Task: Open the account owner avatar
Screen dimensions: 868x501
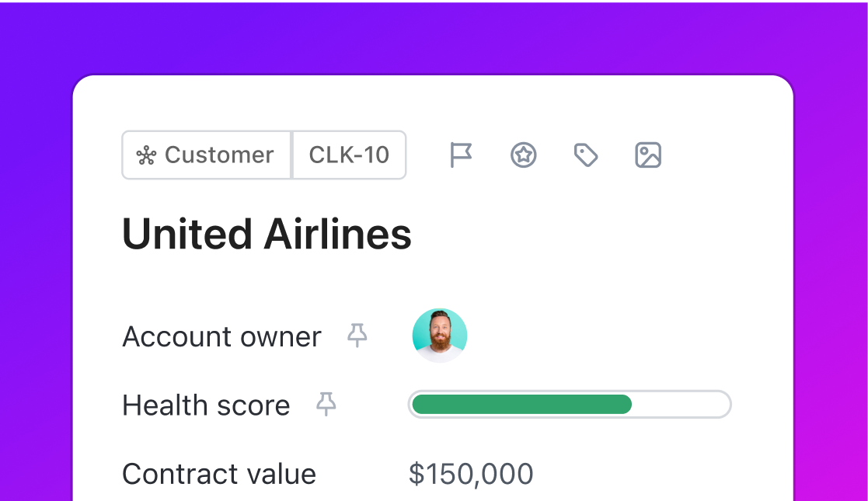Action: pos(440,336)
